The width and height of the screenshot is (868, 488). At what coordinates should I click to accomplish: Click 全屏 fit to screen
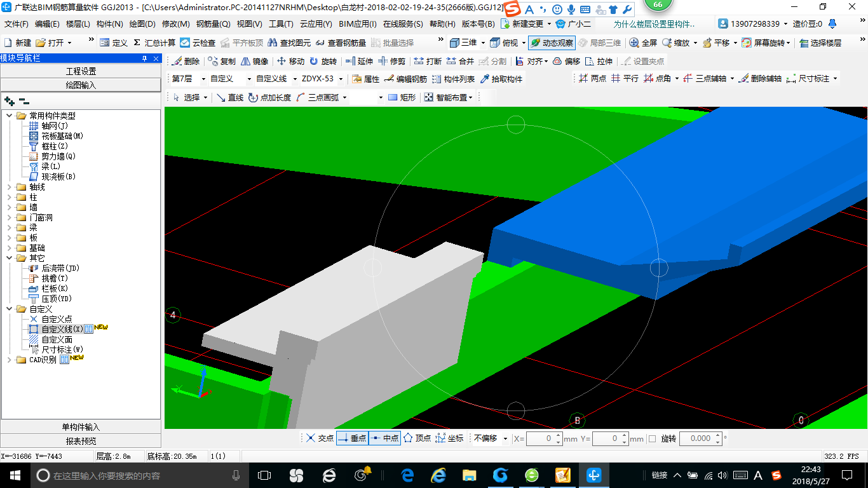click(x=643, y=43)
